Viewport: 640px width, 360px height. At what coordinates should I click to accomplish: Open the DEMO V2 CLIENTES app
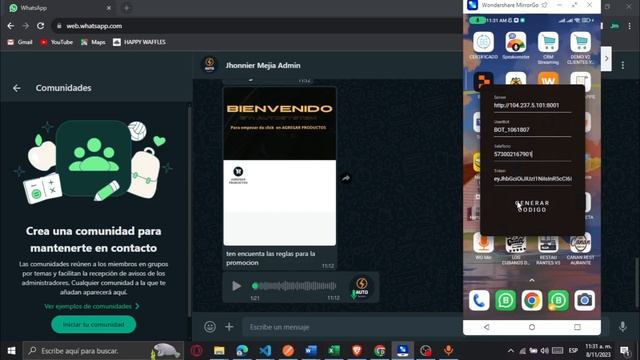(580, 48)
